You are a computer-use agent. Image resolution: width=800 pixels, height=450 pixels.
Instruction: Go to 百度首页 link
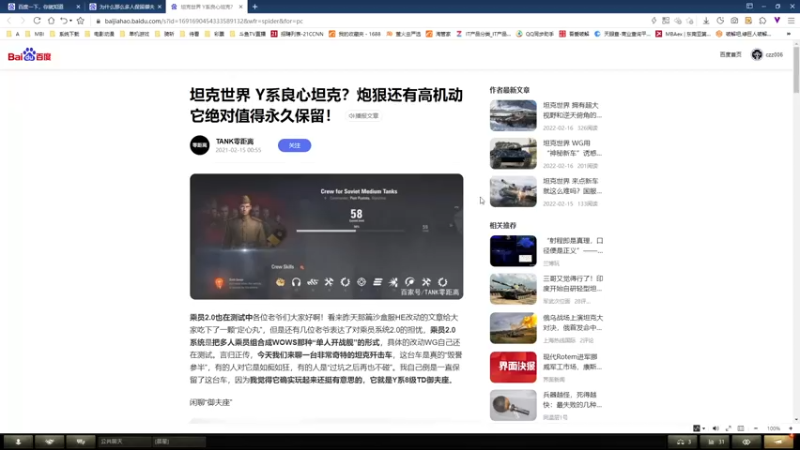730,55
